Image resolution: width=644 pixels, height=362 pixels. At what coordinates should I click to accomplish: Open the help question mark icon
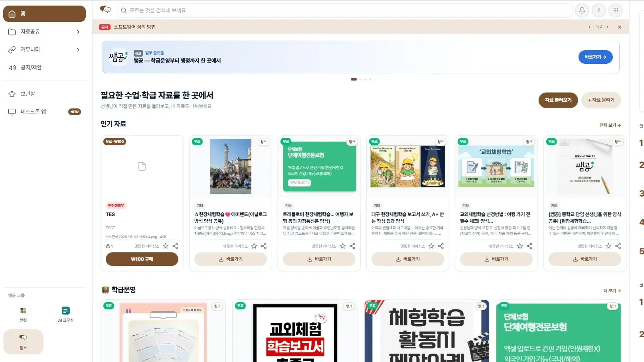pyautogui.click(x=599, y=10)
